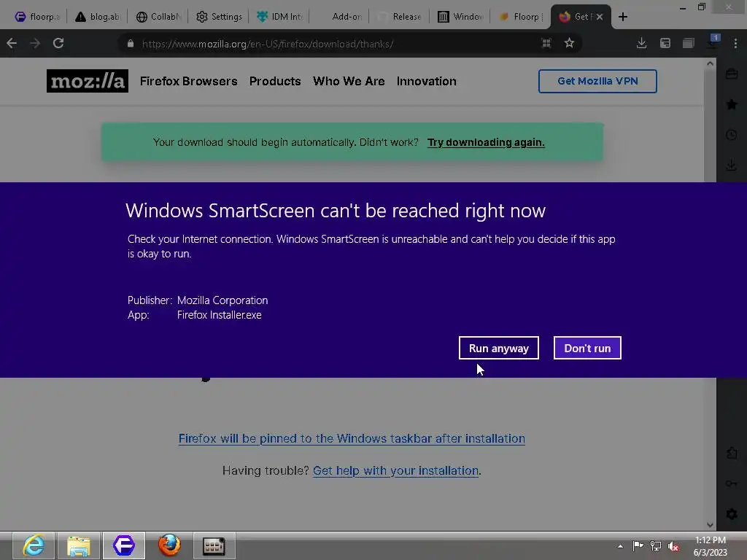Open Get help with your installation link
The width and height of the screenshot is (747, 560).
pyautogui.click(x=395, y=470)
